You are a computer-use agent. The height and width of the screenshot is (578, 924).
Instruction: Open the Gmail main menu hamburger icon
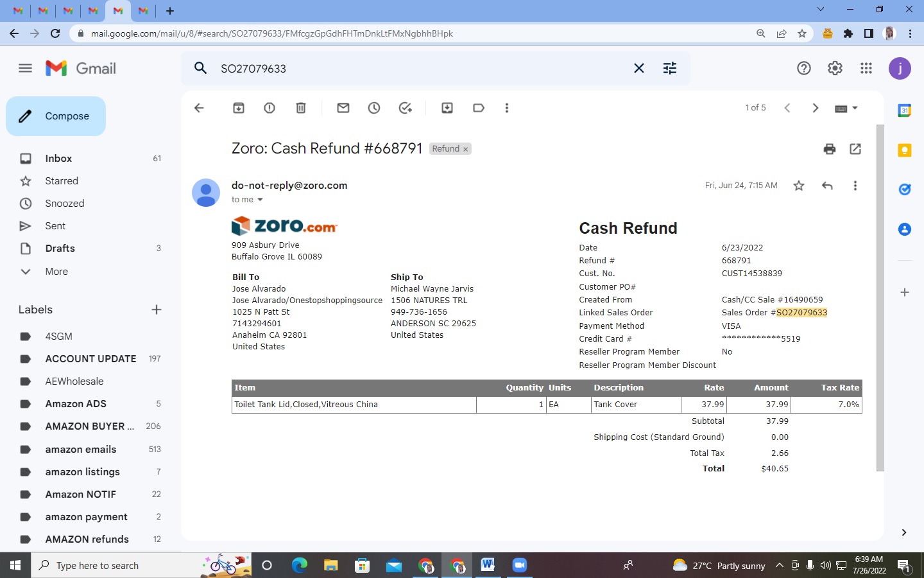[25, 68]
